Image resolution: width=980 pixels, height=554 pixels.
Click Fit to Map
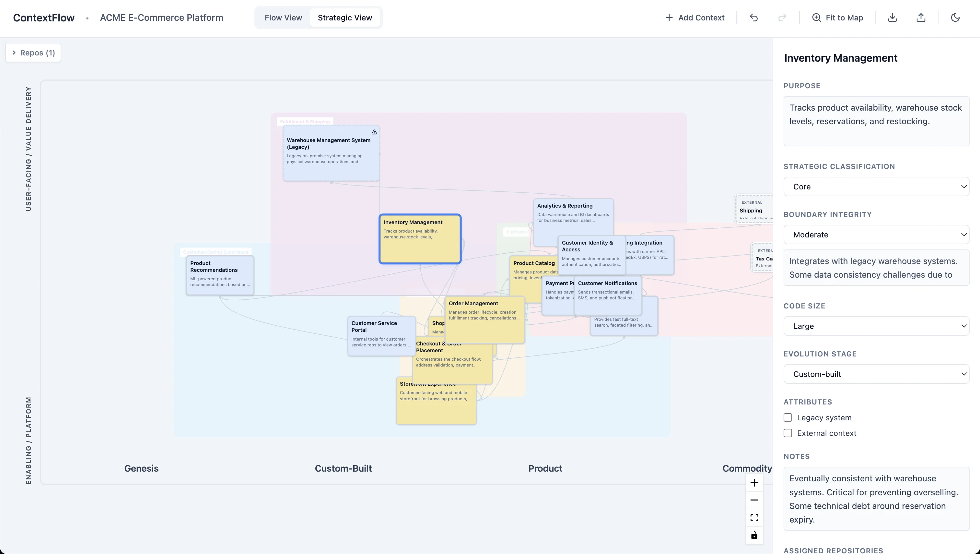pyautogui.click(x=837, y=18)
